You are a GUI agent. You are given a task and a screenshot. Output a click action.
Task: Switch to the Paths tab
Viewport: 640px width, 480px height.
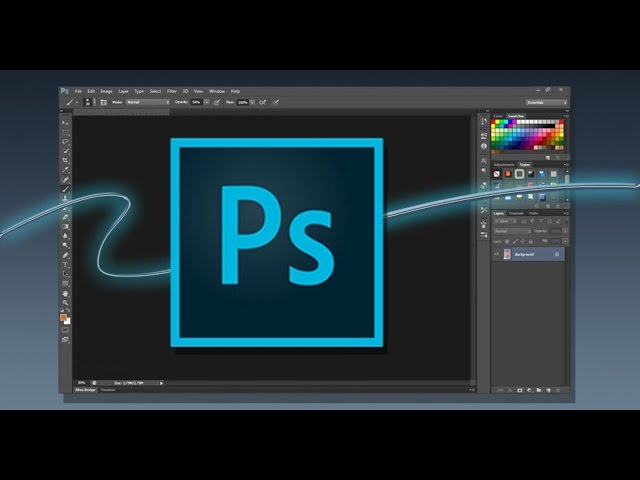534,213
